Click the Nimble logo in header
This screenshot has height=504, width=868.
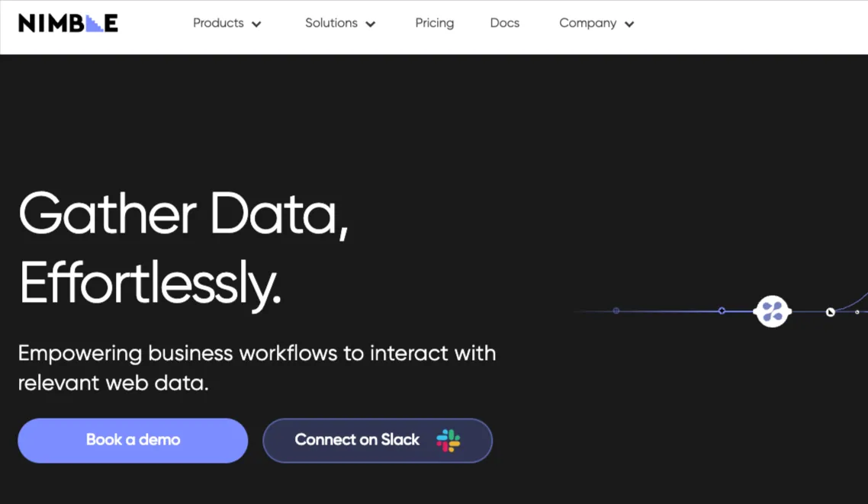68,23
